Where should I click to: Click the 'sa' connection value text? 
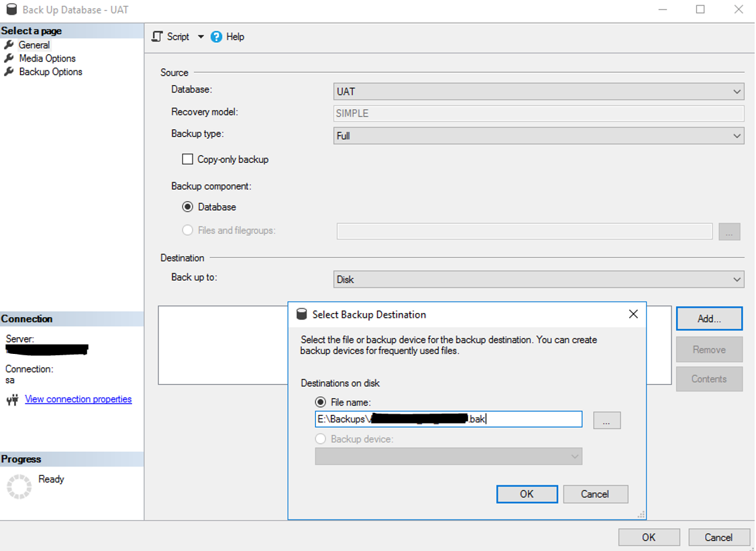[x=10, y=381]
